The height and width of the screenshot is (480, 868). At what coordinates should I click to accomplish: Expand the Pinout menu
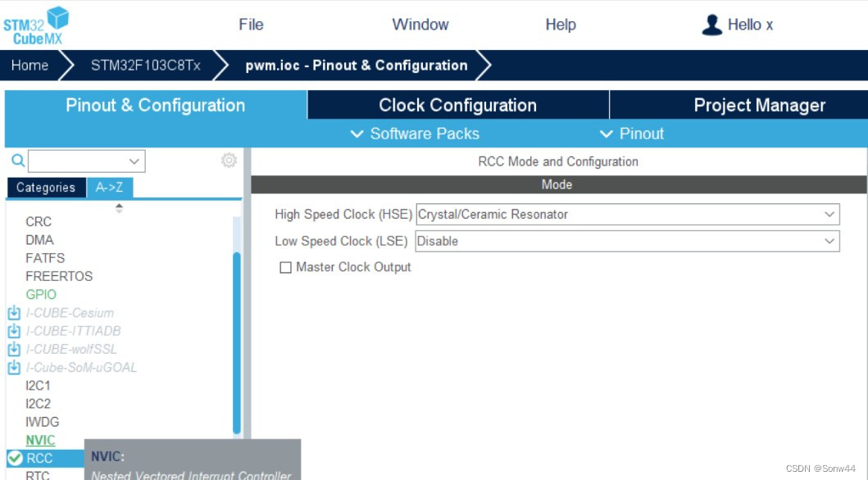click(x=632, y=134)
